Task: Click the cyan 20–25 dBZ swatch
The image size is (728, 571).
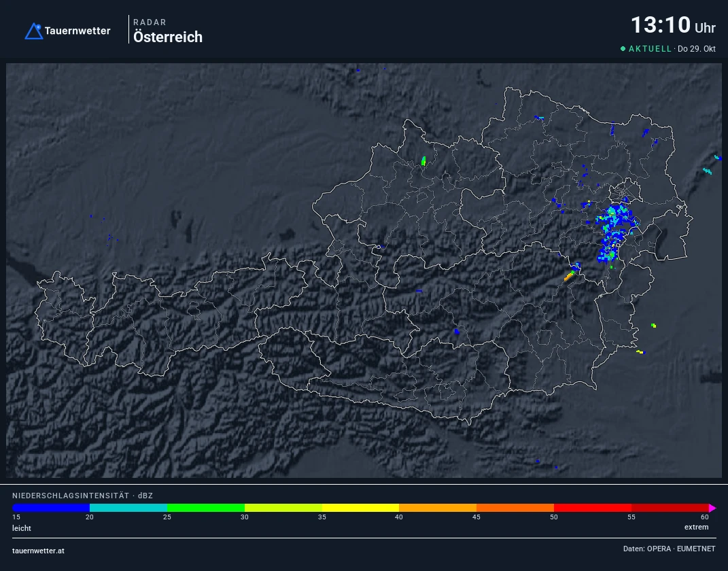Action: tap(128, 508)
